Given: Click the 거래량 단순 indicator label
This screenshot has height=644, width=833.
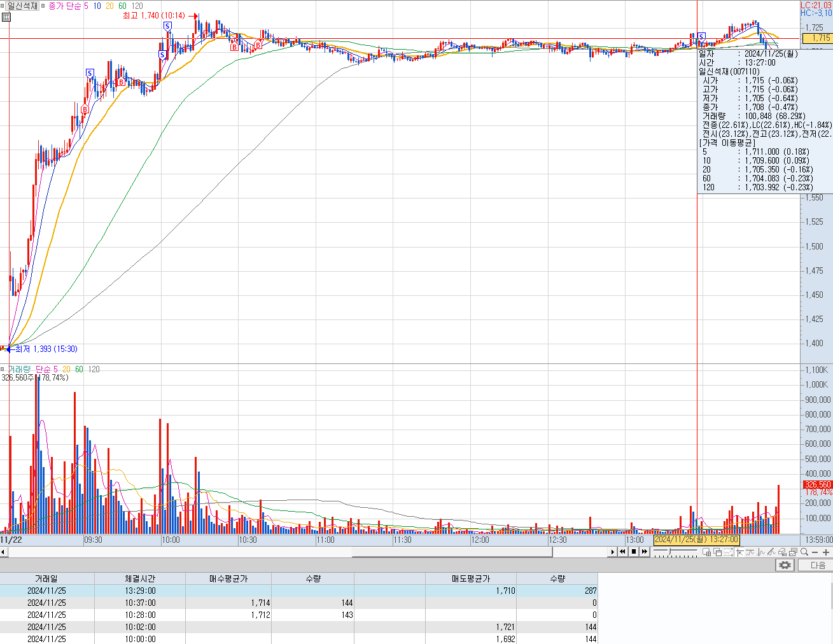Looking at the screenshot, I should click(29, 369).
